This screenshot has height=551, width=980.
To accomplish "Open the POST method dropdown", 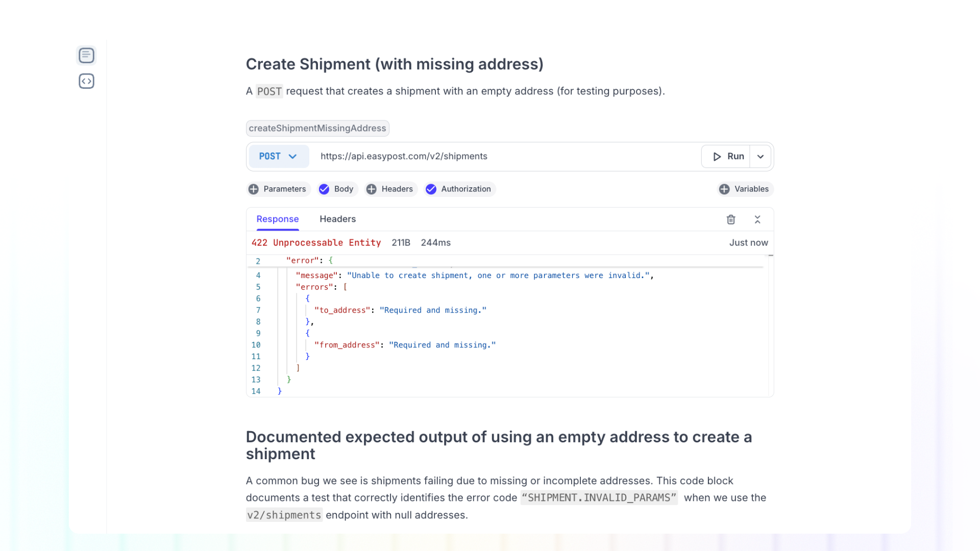I will coord(279,157).
